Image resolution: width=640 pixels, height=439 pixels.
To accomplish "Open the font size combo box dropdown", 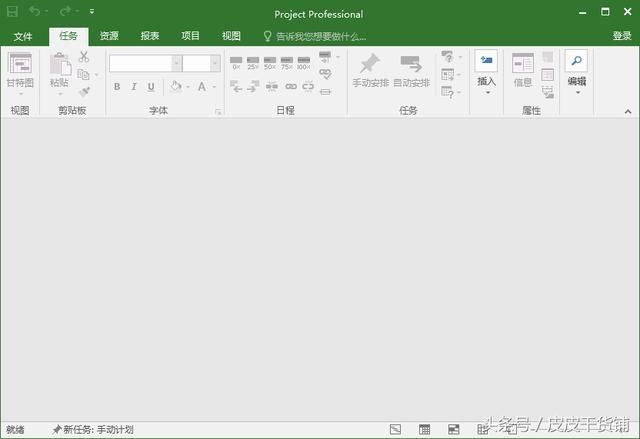I will pos(215,63).
